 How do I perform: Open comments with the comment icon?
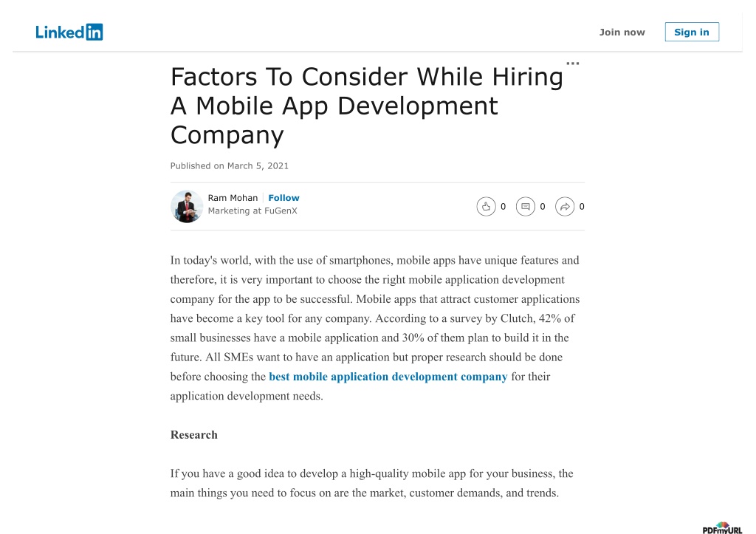[526, 207]
